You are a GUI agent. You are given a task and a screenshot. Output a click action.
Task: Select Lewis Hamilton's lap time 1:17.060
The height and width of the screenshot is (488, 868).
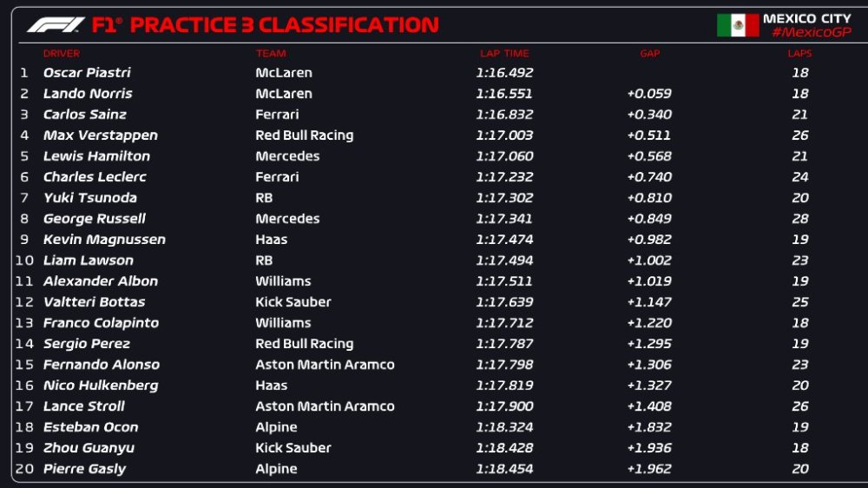coord(503,156)
